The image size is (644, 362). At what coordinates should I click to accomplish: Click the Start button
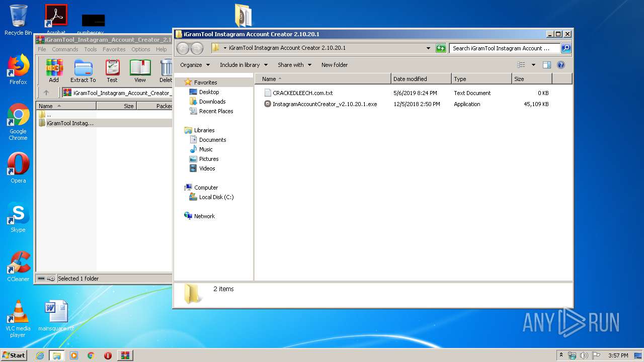[14, 355]
